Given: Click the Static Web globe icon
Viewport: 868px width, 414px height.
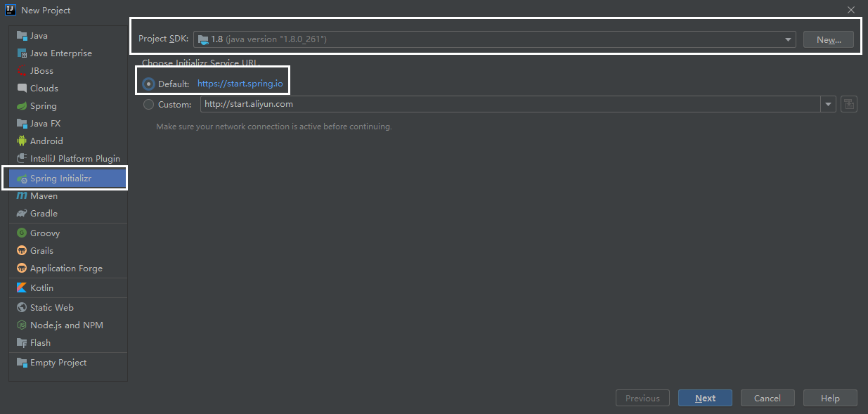Looking at the screenshot, I should click(22, 308).
